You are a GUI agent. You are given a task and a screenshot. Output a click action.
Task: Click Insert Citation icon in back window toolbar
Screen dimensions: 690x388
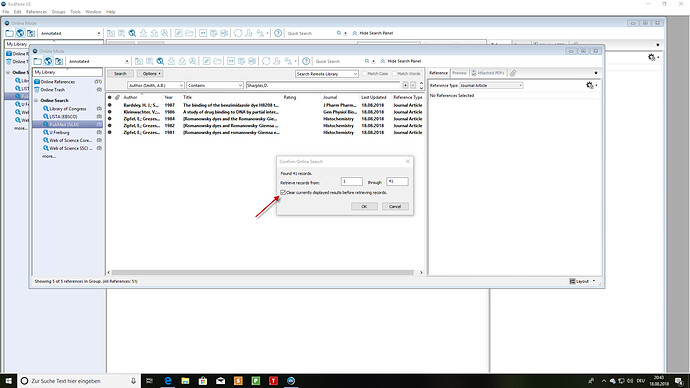(x=203, y=33)
